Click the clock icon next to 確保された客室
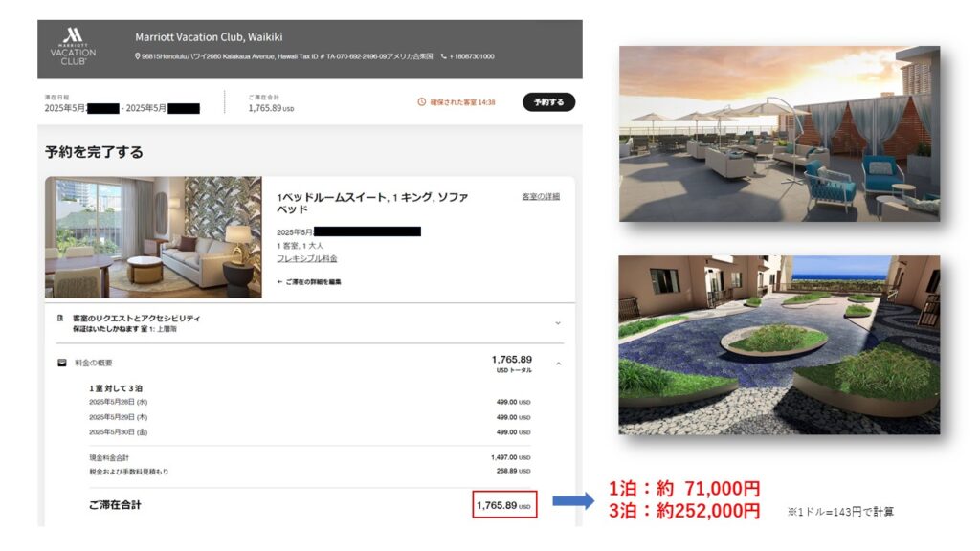The width and height of the screenshot is (980, 551). [421, 102]
